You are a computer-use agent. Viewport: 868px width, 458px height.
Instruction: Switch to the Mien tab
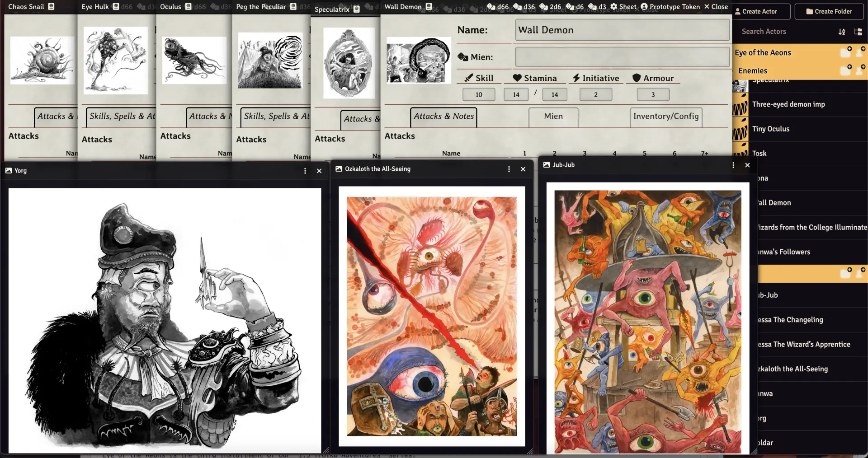click(553, 117)
